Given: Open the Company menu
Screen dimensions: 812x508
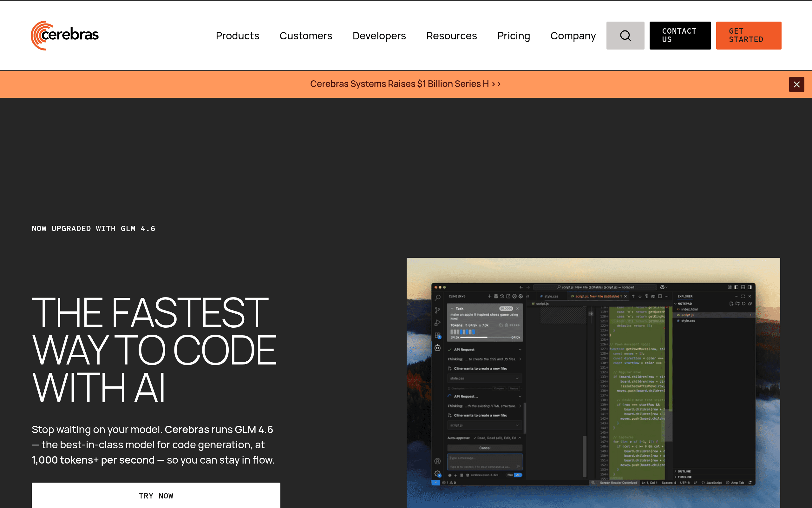Looking at the screenshot, I should [x=573, y=36].
